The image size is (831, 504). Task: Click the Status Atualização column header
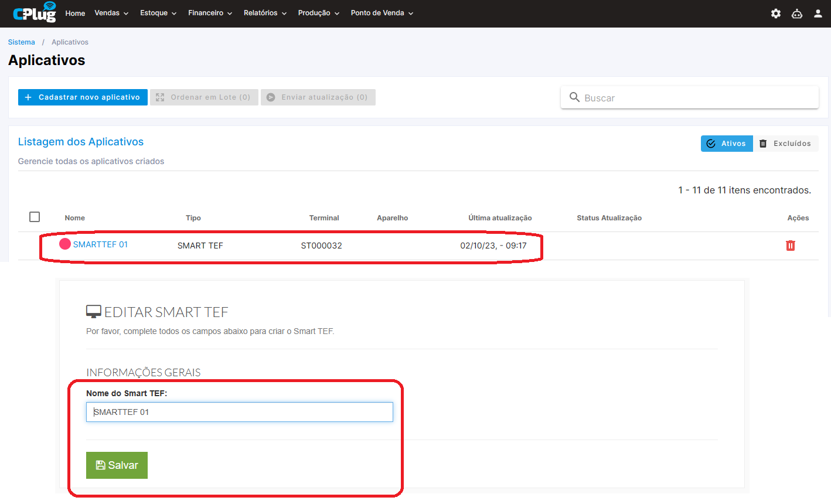[x=609, y=218]
